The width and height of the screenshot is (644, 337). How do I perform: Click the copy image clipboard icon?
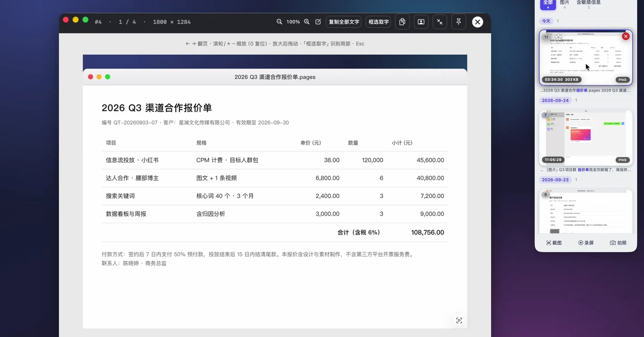click(x=402, y=22)
